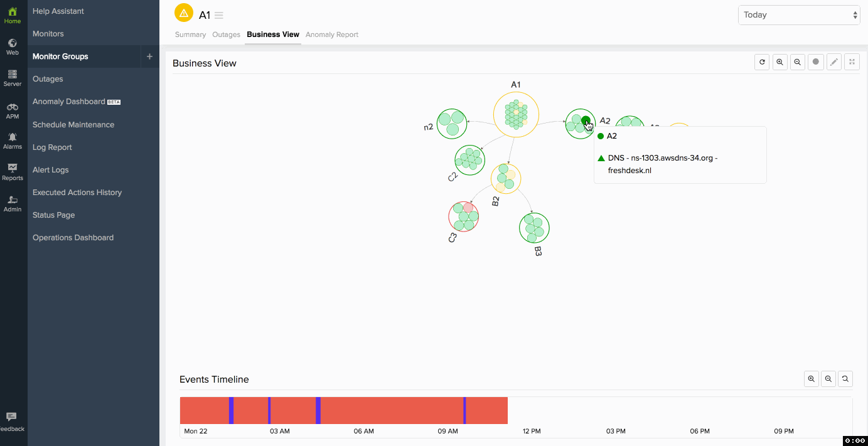Open the Today time period dropdown

click(799, 15)
